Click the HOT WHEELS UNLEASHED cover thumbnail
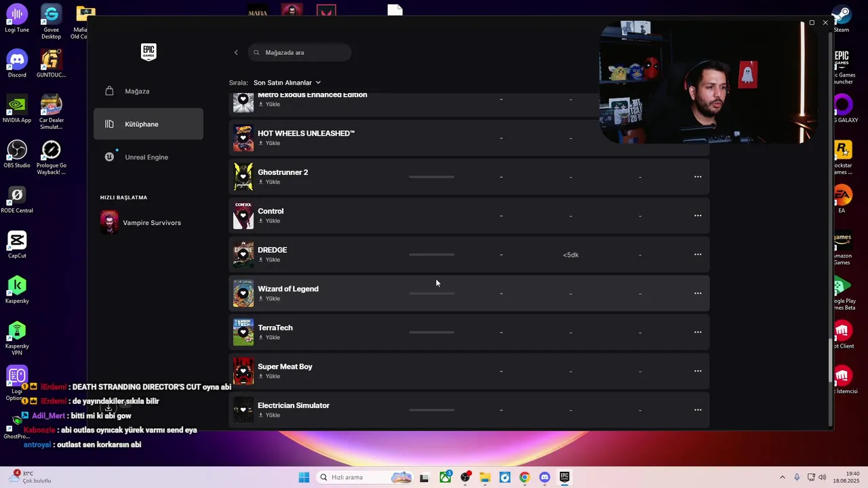868x488 pixels. (243, 138)
